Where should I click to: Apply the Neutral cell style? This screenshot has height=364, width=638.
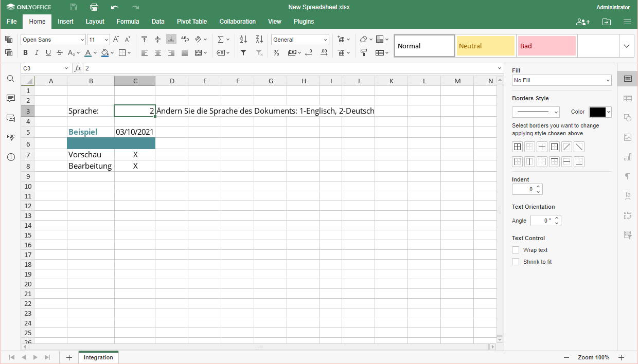click(x=485, y=46)
